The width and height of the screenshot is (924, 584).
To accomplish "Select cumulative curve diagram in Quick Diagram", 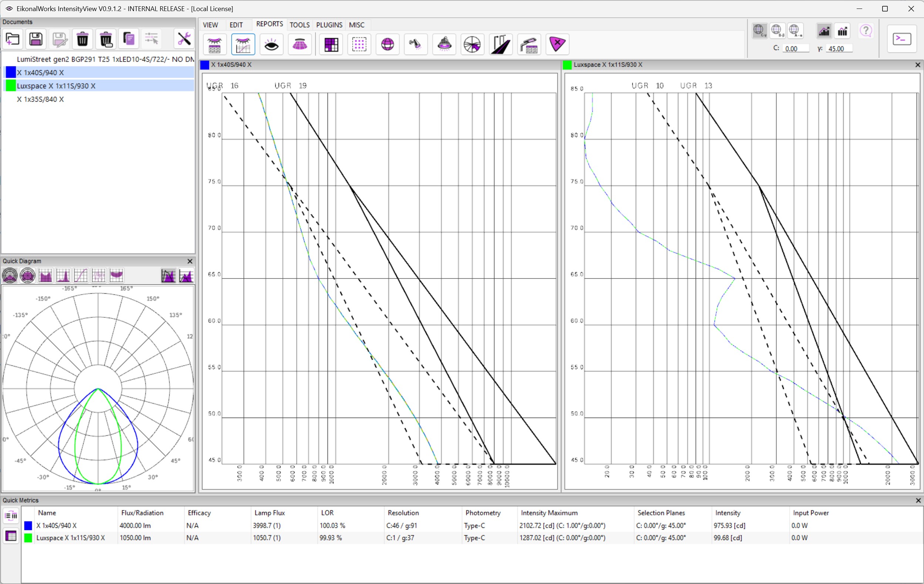I will coord(81,275).
